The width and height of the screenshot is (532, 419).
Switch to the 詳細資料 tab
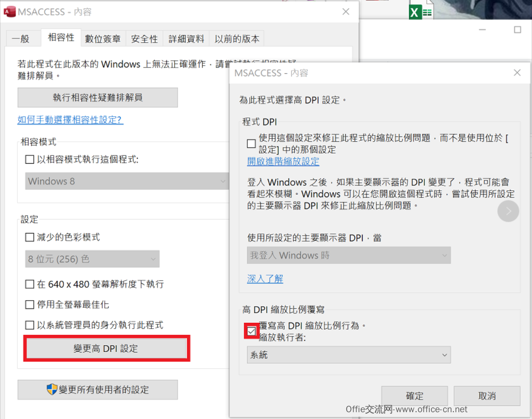(x=186, y=39)
